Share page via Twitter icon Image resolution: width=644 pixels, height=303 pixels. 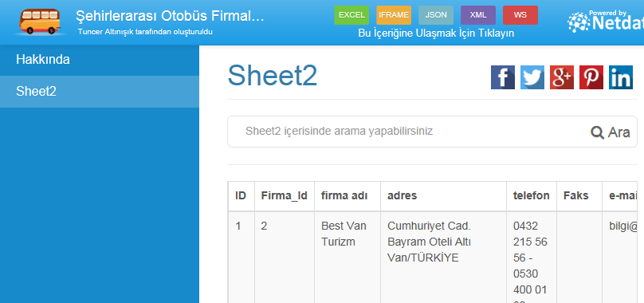pyautogui.click(x=532, y=77)
